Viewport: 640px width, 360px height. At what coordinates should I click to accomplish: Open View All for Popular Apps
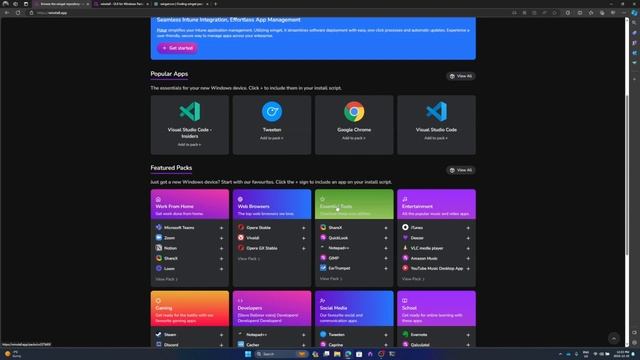click(460, 76)
